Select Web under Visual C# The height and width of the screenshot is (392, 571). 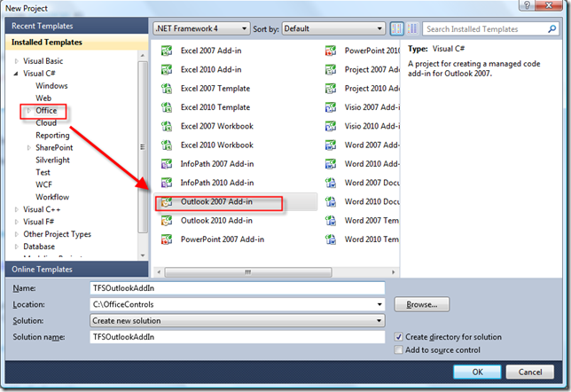[43, 98]
